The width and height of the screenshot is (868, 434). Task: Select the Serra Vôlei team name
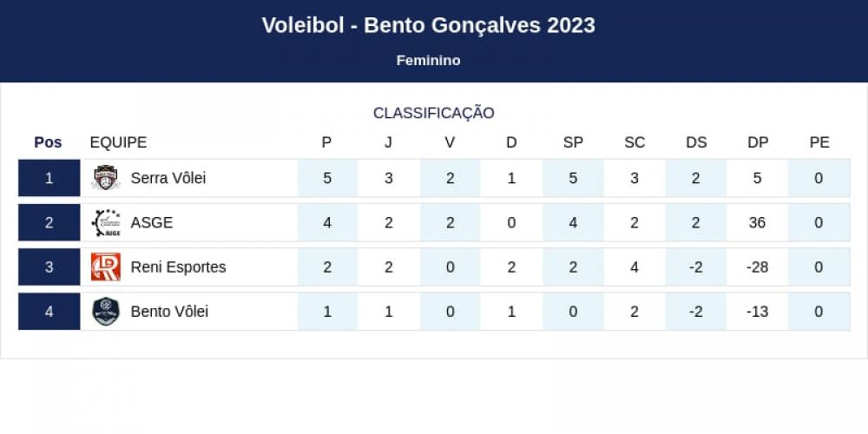[x=168, y=178]
